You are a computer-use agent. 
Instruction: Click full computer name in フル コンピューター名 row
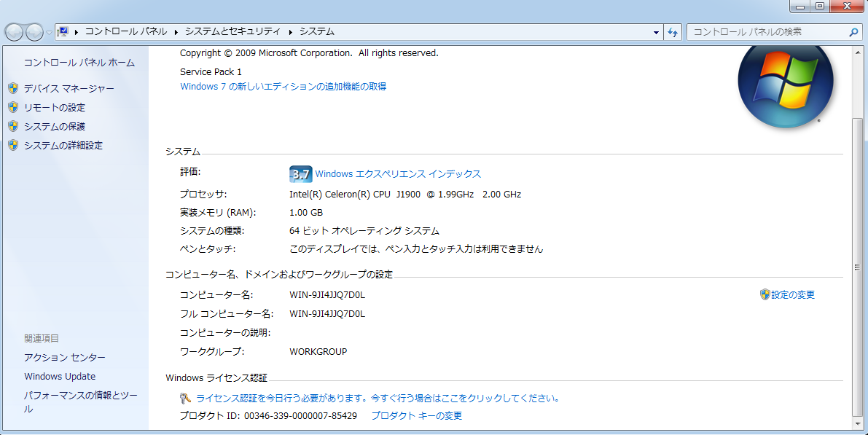click(327, 314)
